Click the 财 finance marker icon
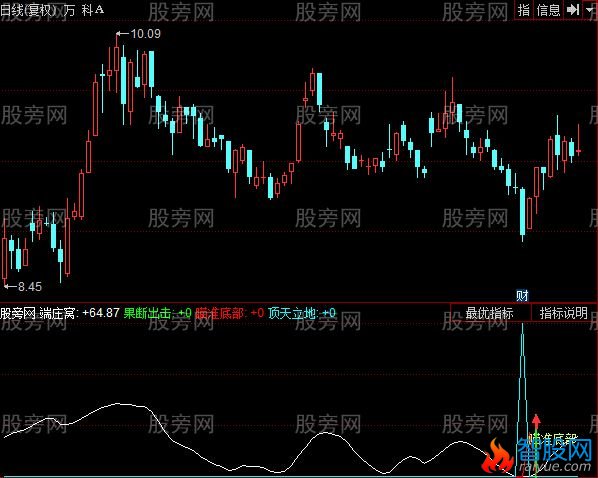This screenshot has width=598, height=478. [x=522, y=295]
